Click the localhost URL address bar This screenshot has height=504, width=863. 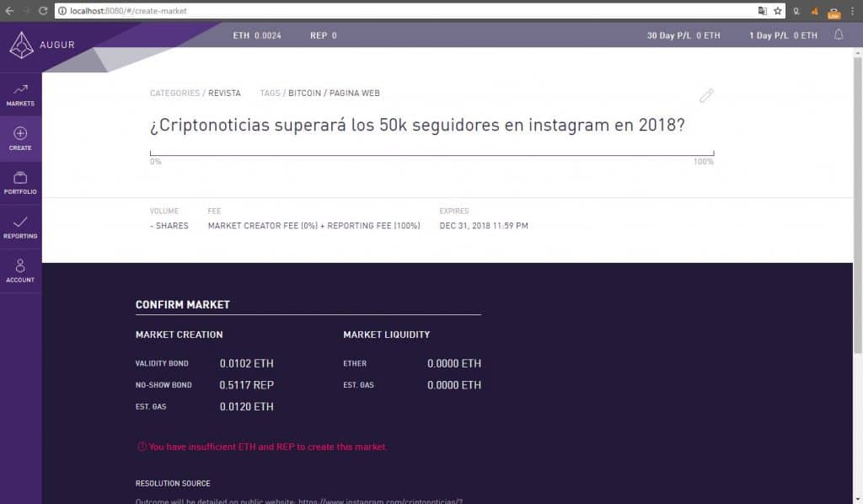[407, 11]
